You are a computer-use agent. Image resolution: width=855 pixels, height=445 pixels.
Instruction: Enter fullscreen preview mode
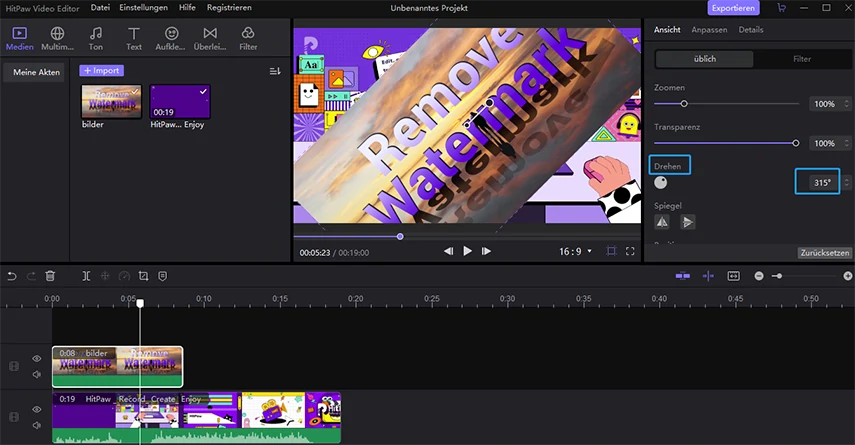point(630,251)
